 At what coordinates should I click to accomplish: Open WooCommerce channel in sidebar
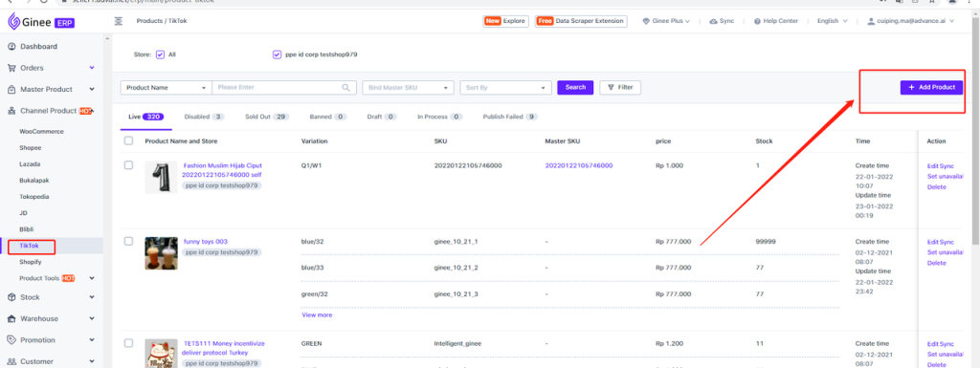pos(41,132)
